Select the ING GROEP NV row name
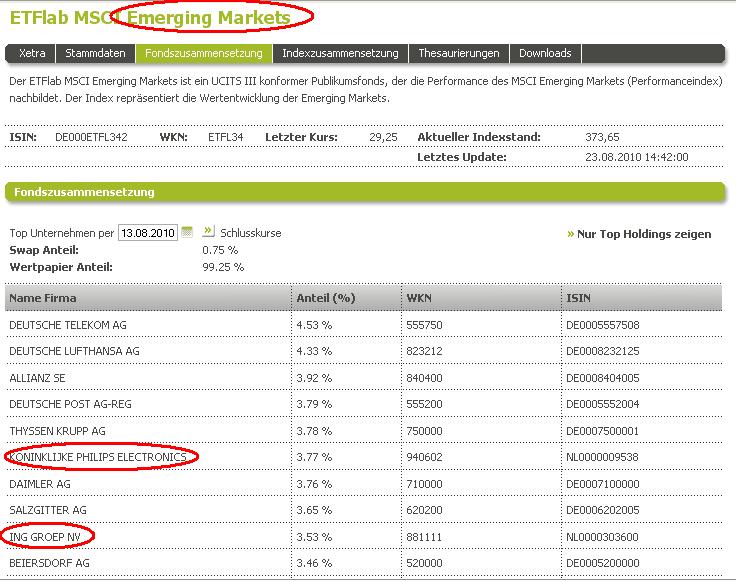 pyautogui.click(x=45, y=537)
